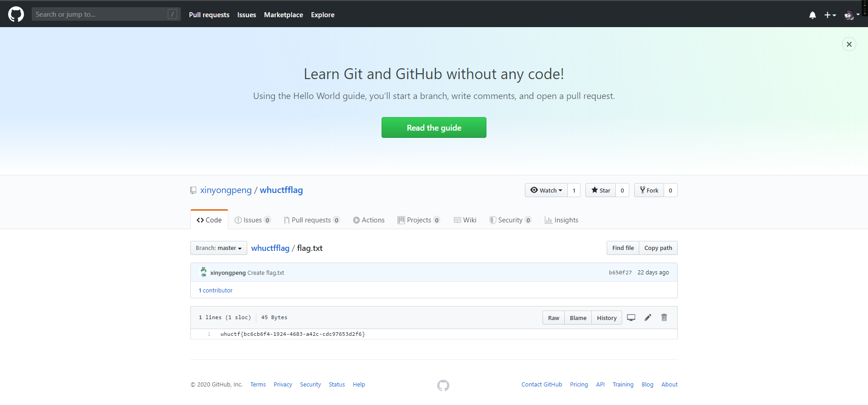The image size is (868, 405).
Task: Open whuctfflag breadcrumb link
Action: click(x=270, y=248)
